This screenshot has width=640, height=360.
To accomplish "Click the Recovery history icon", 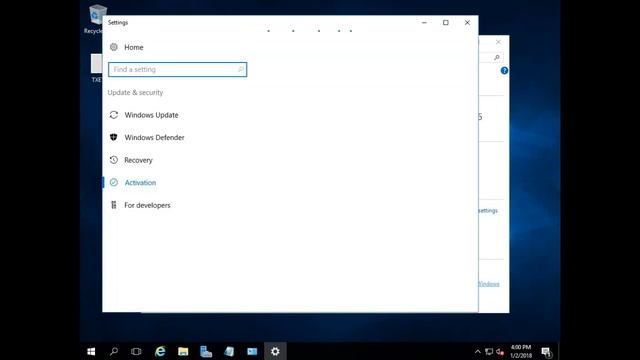I will pos(114,160).
